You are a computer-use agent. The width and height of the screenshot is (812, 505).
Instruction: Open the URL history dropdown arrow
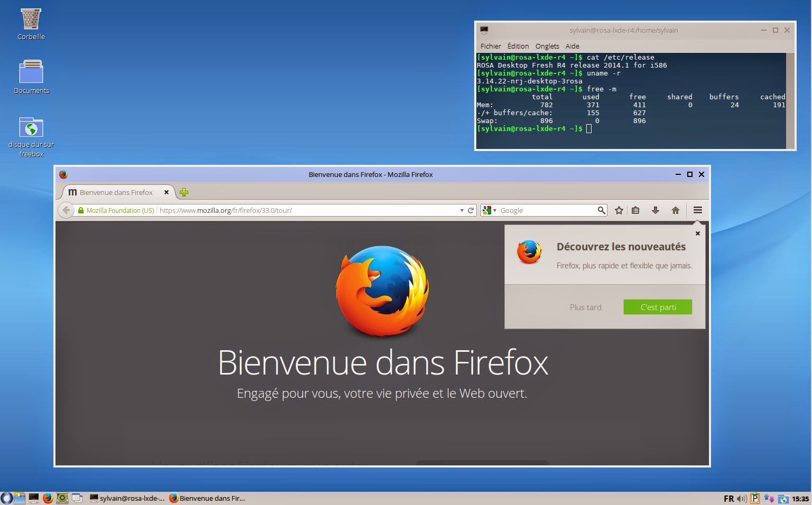click(462, 210)
